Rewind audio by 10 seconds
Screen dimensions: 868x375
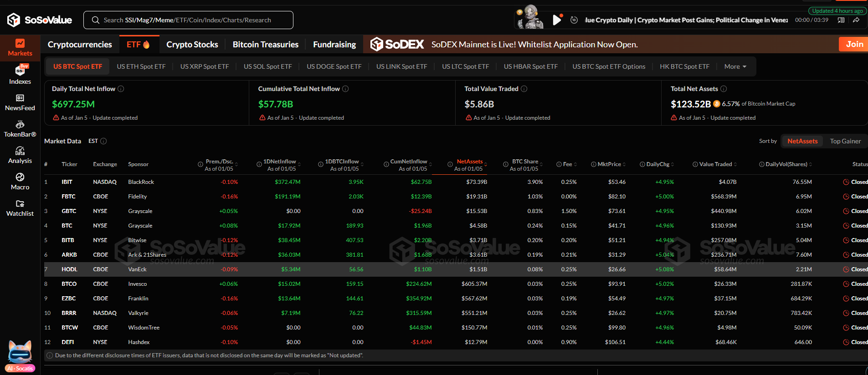(x=574, y=20)
